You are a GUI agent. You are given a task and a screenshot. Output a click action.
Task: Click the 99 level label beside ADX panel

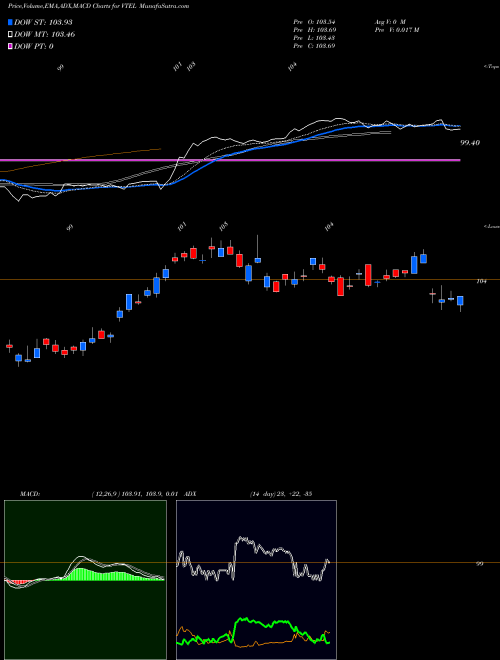coord(479,564)
